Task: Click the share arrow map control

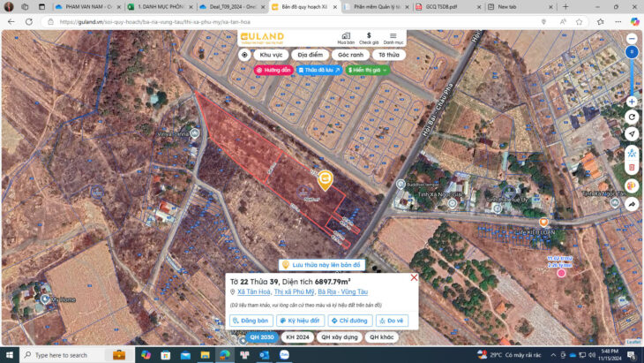Action: [x=632, y=204]
